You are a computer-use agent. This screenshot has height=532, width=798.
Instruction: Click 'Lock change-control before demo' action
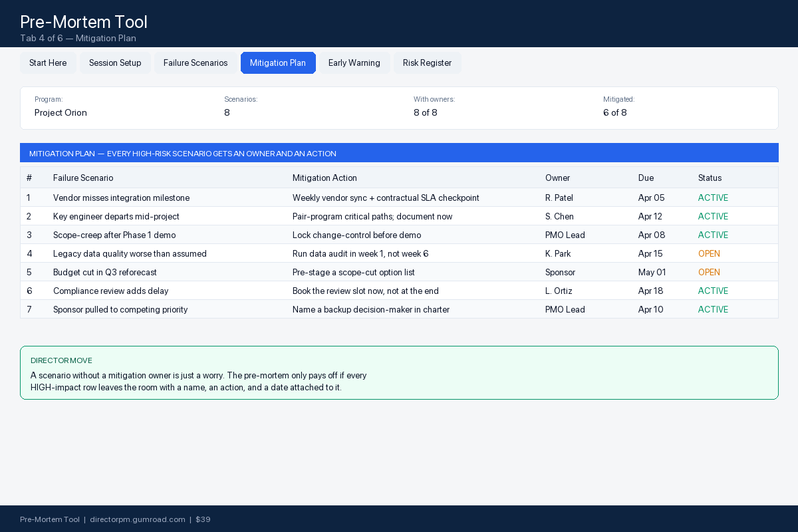click(356, 235)
